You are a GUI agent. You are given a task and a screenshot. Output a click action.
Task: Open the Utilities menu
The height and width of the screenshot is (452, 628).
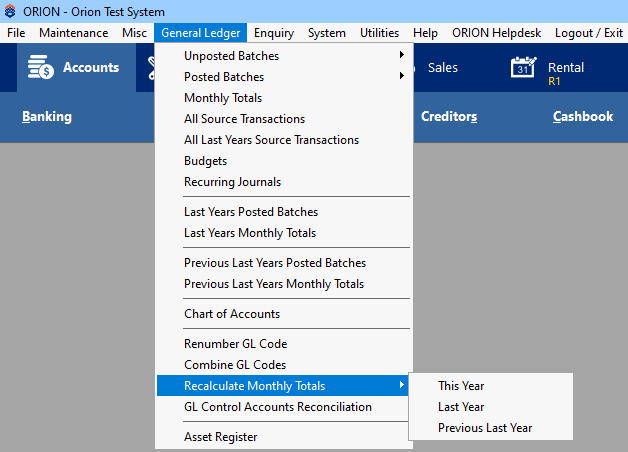pos(379,33)
